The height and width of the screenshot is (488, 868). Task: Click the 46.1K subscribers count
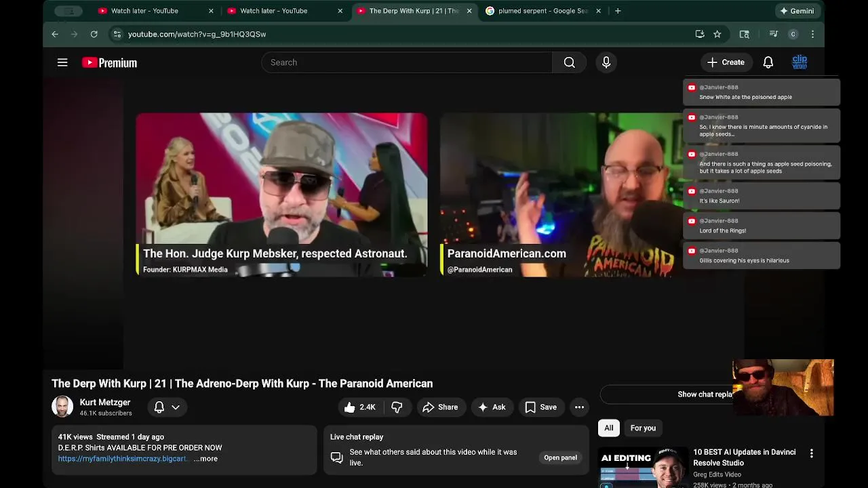pyautogui.click(x=106, y=413)
